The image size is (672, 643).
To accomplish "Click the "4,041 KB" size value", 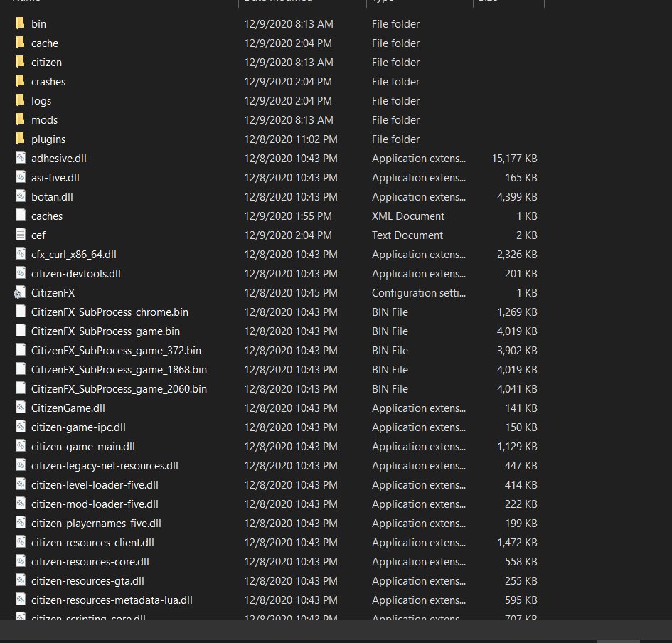I will tap(517, 389).
